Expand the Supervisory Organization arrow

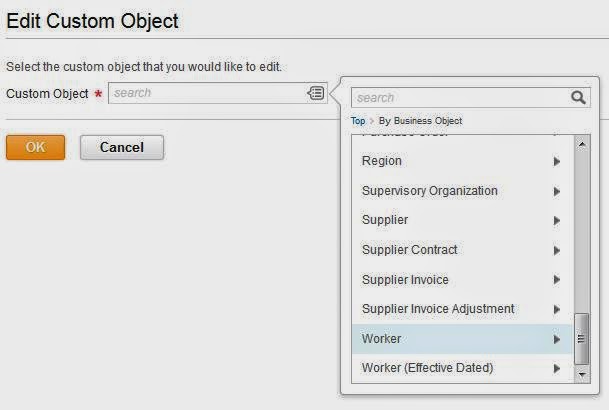pyautogui.click(x=556, y=191)
